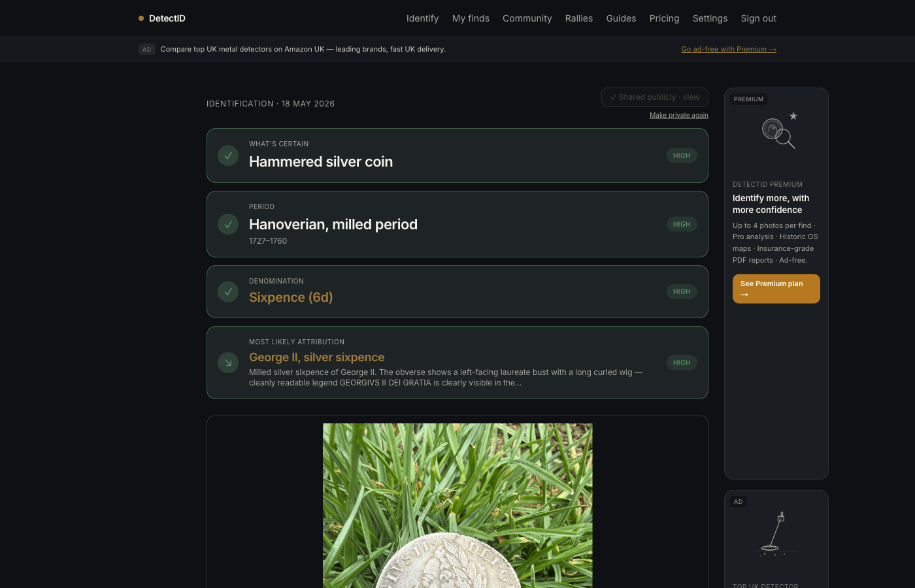The width and height of the screenshot is (915, 588).
Task: Click the 1727–1760 date range
Action: (x=268, y=241)
